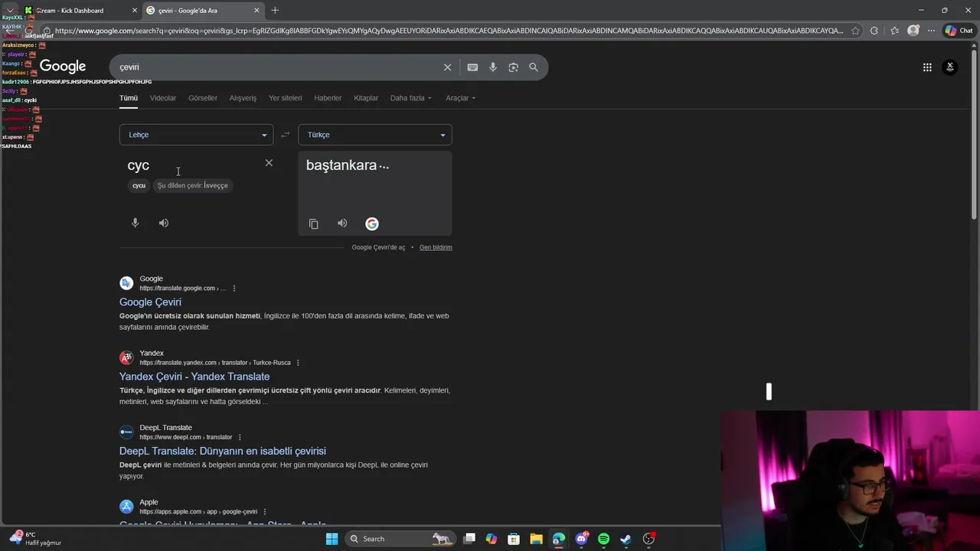Screen dimensions: 980x551
Task: Copy the translated text
Action: click(314, 223)
